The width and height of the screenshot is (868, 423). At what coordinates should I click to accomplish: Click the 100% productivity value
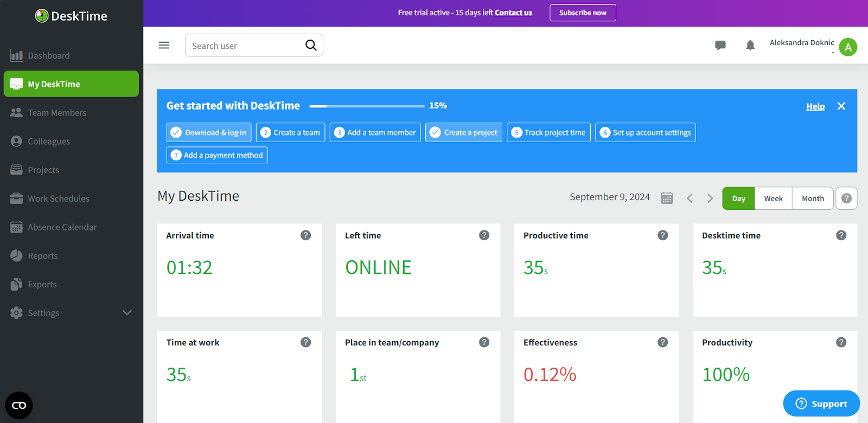click(726, 374)
